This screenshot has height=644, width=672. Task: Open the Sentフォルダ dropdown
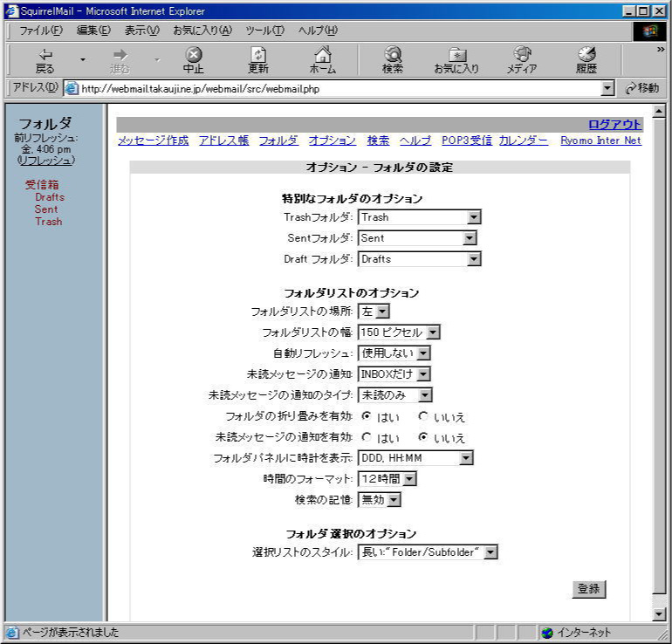(417, 238)
